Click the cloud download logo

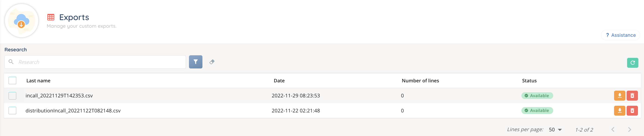pos(22,21)
